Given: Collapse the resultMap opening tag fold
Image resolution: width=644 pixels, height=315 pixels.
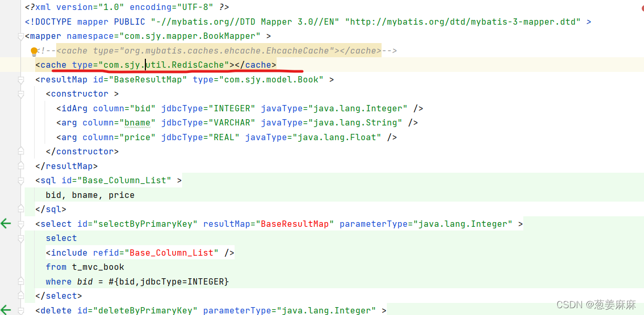Looking at the screenshot, I should (x=21, y=80).
